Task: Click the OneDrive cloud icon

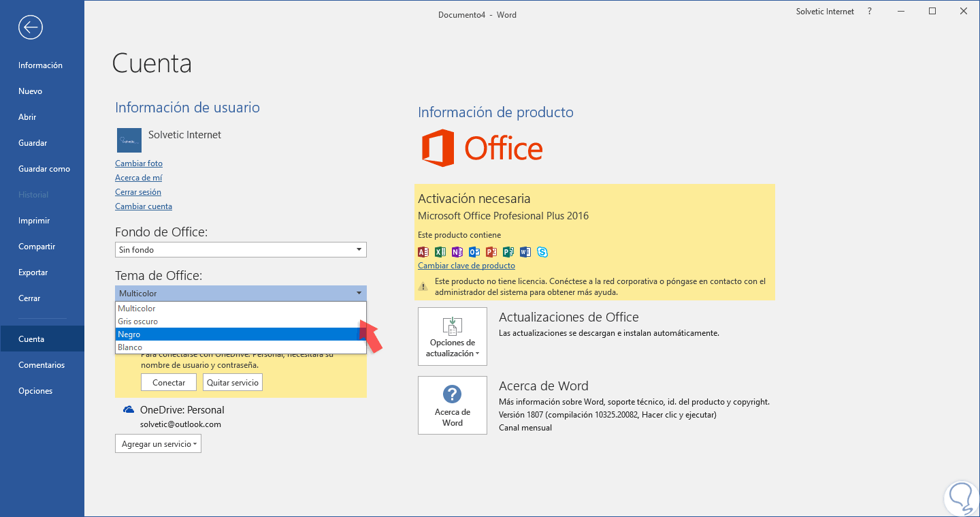Action: coord(129,410)
